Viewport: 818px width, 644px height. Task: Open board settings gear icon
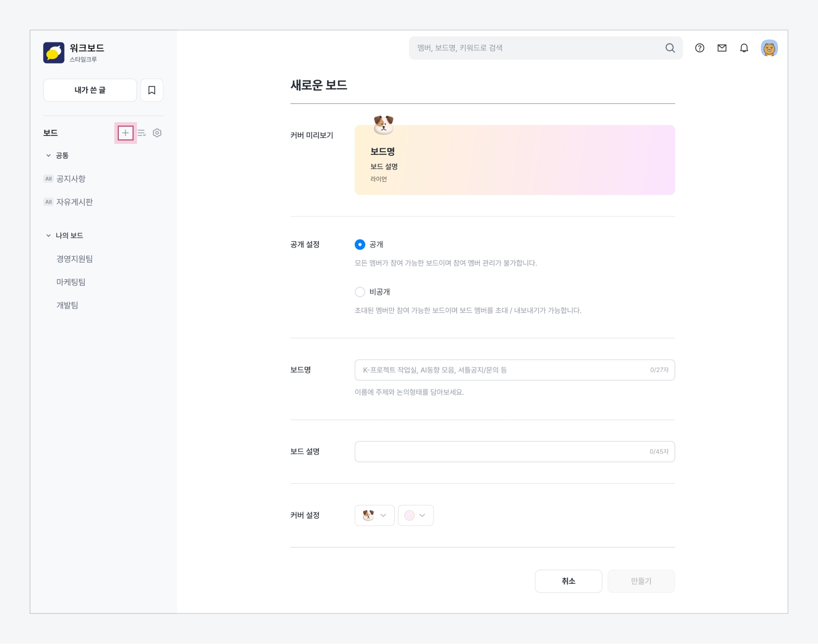[x=157, y=133]
